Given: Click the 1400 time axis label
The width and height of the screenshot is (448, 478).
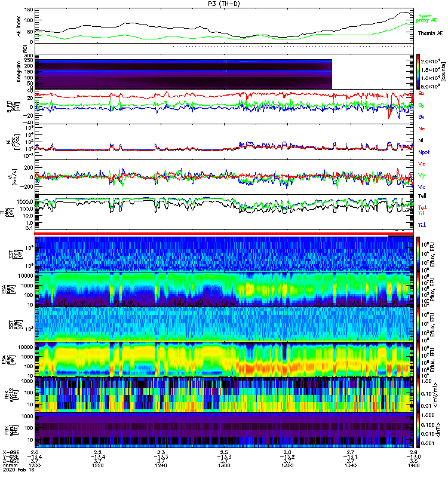Looking at the screenshot, I should click(413, 465).
